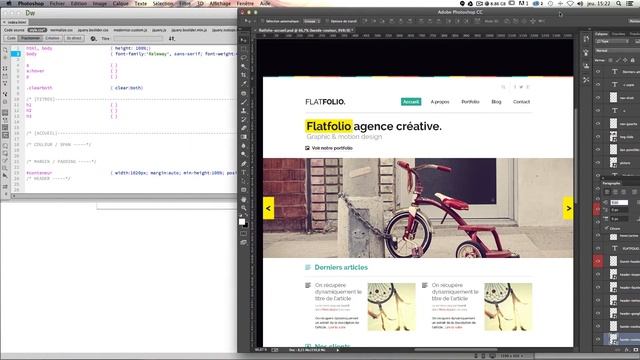Change screen mode from toolbox bottom

(244, 242)
